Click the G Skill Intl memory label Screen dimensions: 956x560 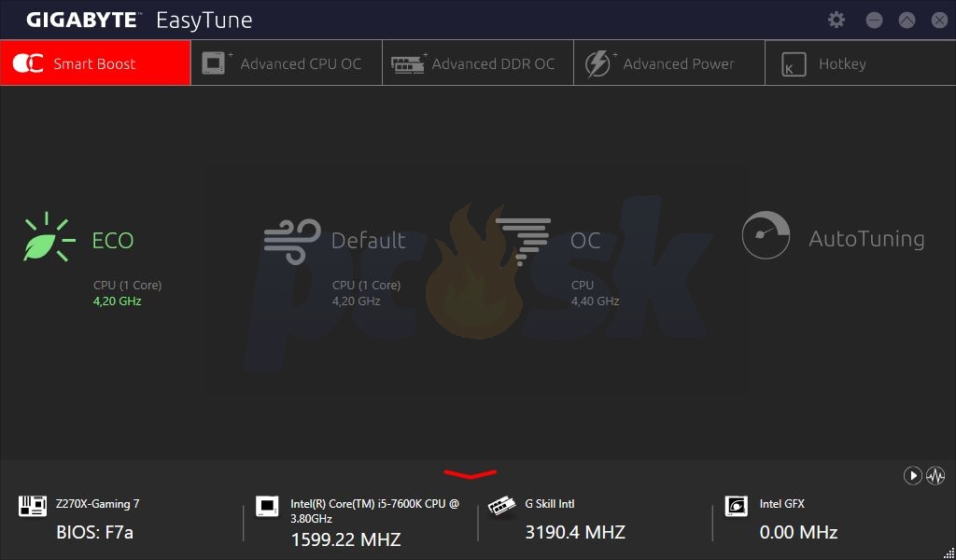(x=549, y=504)
